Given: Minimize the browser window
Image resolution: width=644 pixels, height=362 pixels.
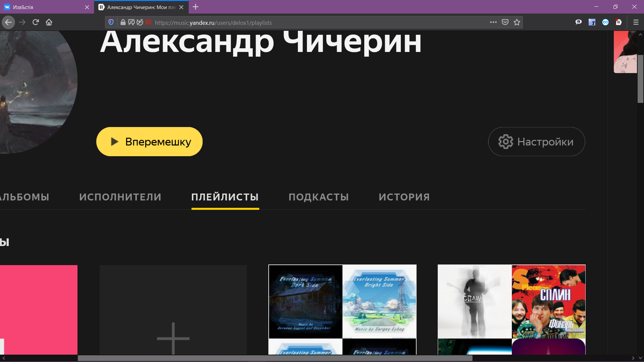Looking at the screenshot, I should point(596,7).
